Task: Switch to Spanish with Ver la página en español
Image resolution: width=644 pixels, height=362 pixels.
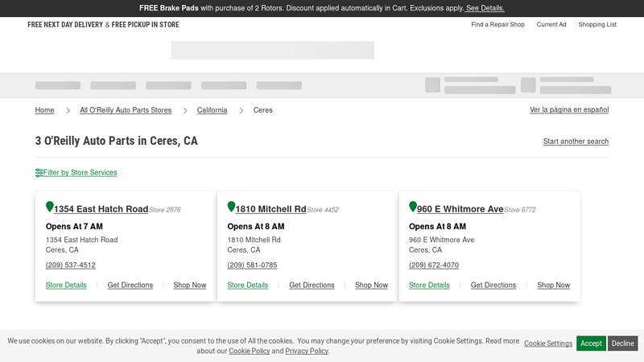Action: coord(568,110)
